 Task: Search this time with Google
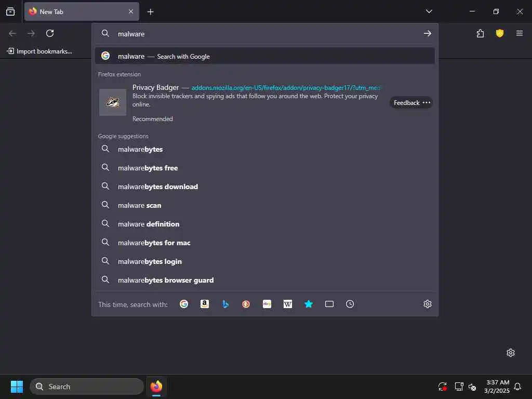pos(184,304)
